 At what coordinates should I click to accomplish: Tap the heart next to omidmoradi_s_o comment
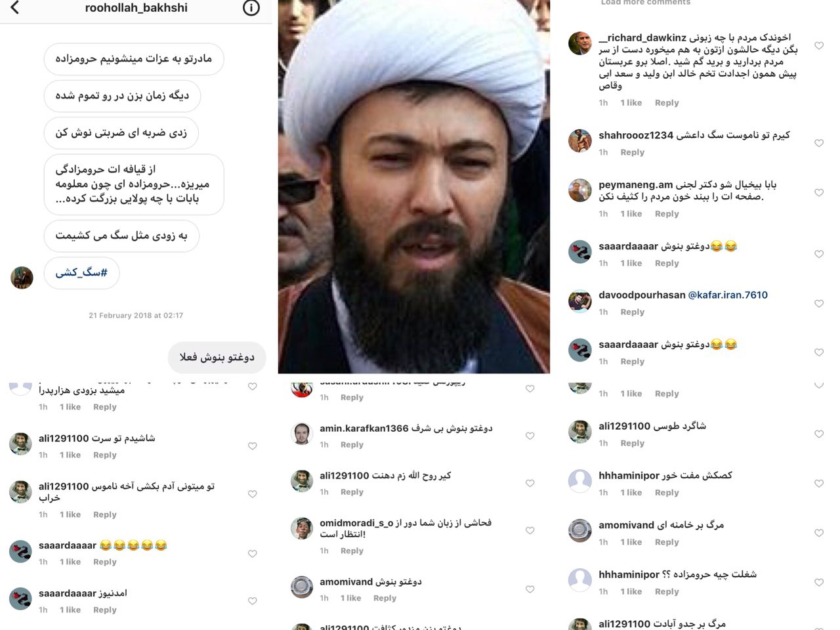530,531
